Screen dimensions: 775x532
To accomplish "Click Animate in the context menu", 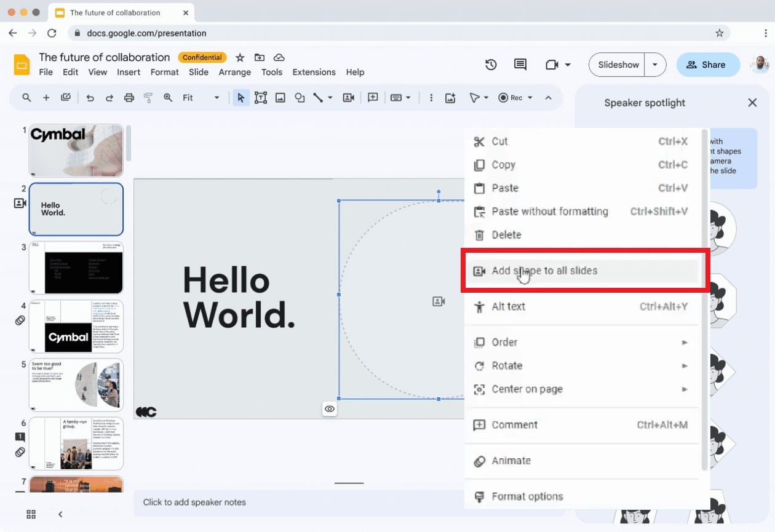I will 582,461.
